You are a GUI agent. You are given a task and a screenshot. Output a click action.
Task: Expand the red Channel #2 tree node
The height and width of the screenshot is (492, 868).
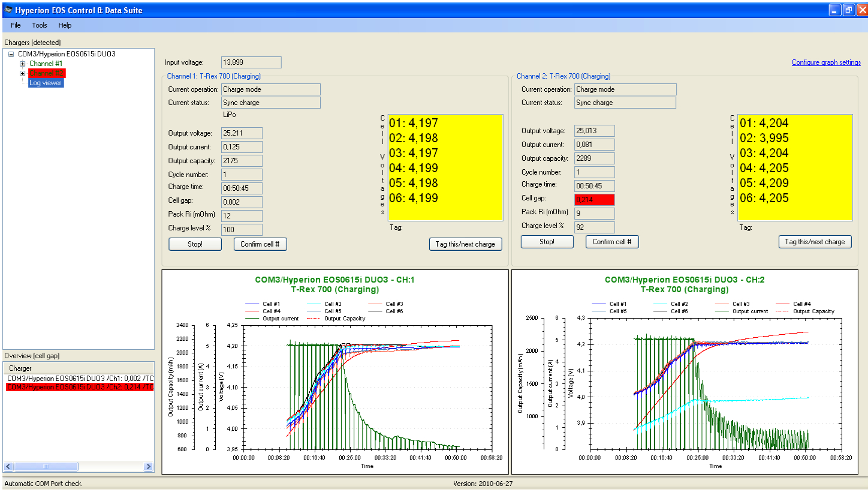[23, 73]
